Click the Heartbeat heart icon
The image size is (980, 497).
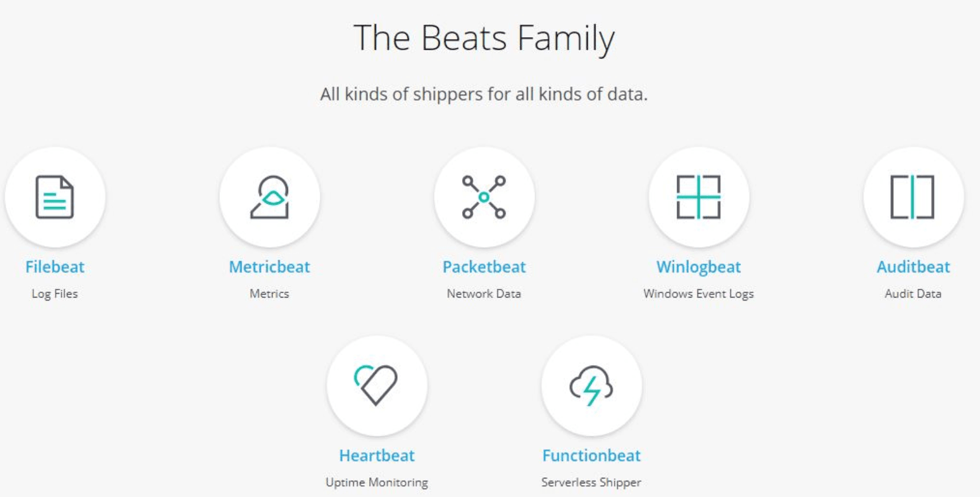coord(377,385)
